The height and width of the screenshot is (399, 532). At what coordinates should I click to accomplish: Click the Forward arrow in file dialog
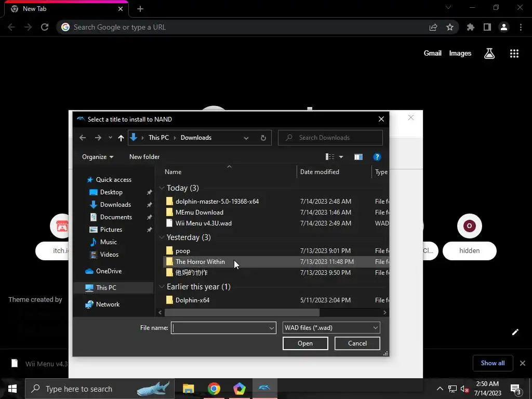pyautogui.click(x=98, y=138)
